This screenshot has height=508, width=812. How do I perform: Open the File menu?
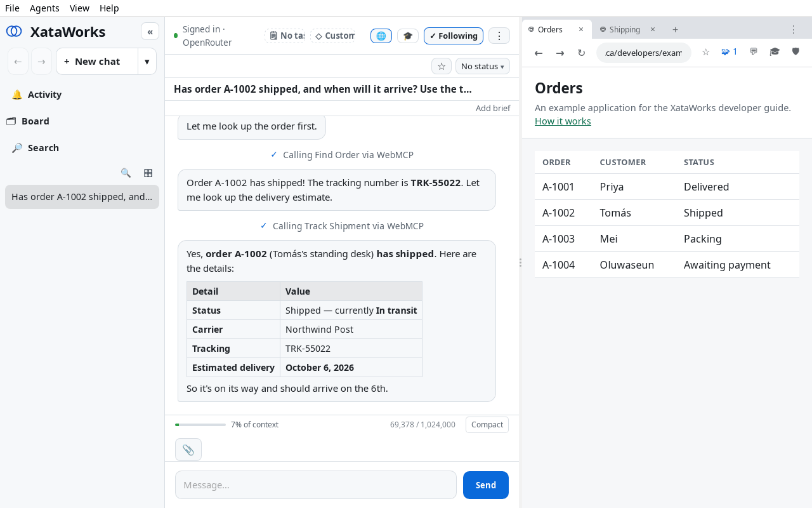coord(12,8)
